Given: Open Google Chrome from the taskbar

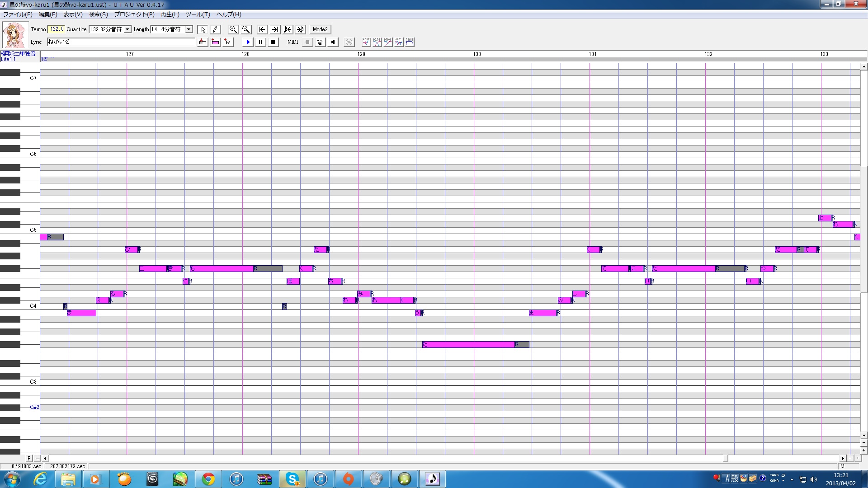Looking at the screenshot, I should tap(208, 479).
